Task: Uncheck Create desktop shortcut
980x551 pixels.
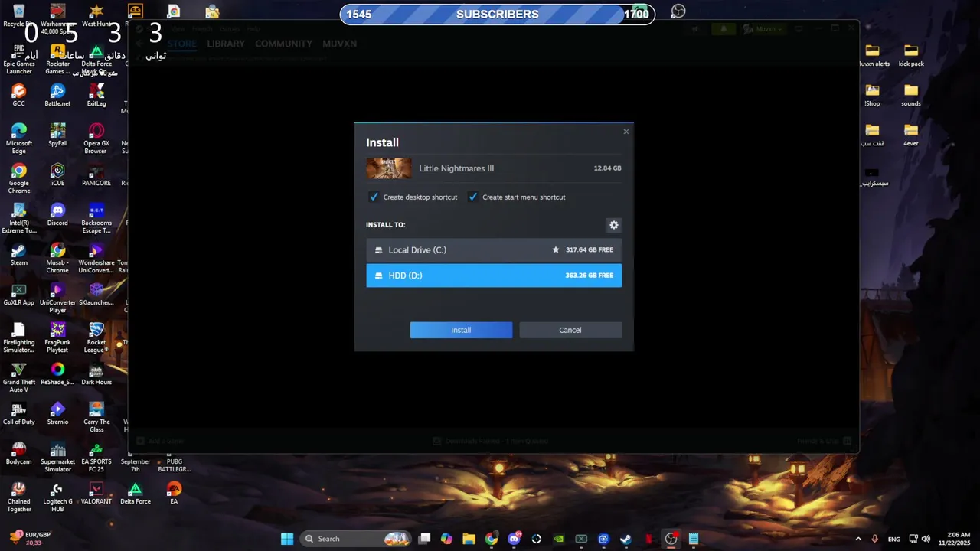Action: point(374,197)
